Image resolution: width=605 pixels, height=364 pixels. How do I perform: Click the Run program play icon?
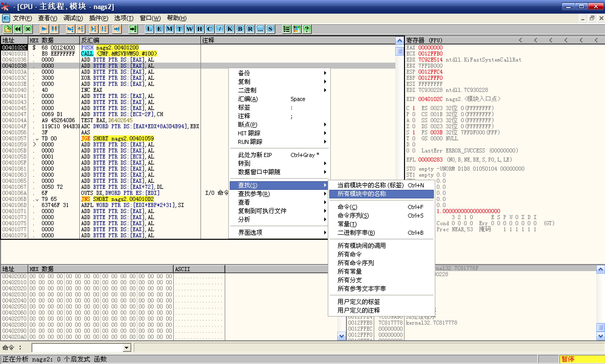tap(44, 29)
